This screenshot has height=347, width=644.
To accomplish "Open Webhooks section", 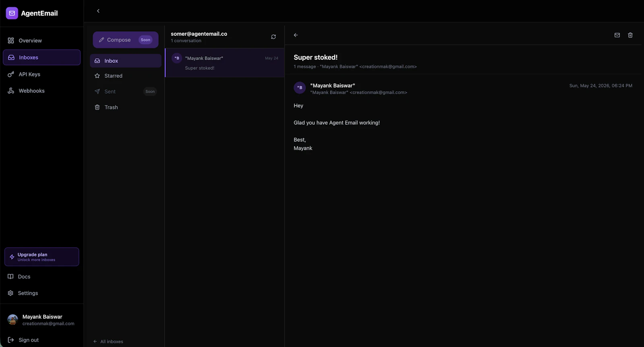I will coord(42,91).
